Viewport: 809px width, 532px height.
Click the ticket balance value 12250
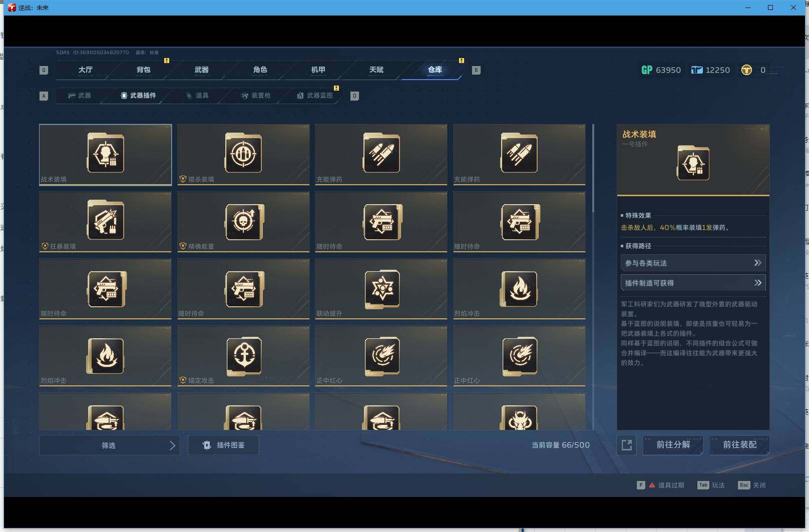717,70
